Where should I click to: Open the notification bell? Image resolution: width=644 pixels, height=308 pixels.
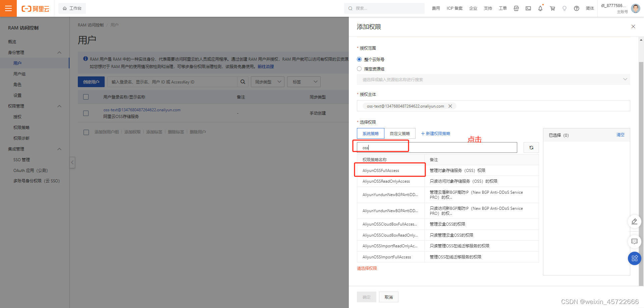coord(540,8)
